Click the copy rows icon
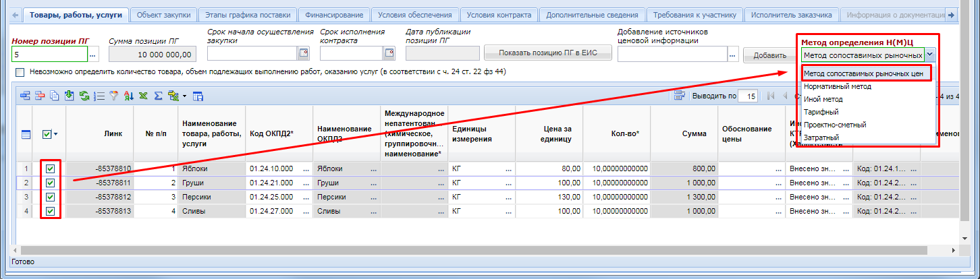The image size is (980, 279). (54, 96)
